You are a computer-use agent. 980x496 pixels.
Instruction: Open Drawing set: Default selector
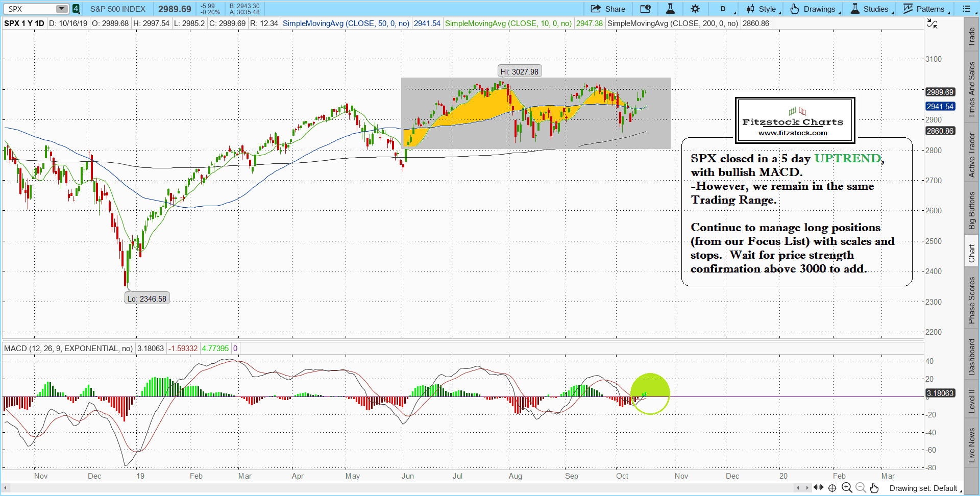[x=924, y=488]
